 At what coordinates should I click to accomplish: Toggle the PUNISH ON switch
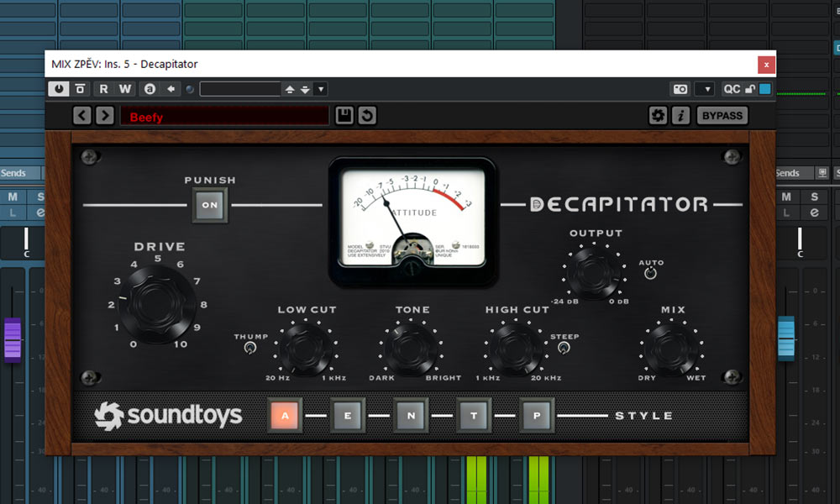pyautogui.click(x=208, y=203)
